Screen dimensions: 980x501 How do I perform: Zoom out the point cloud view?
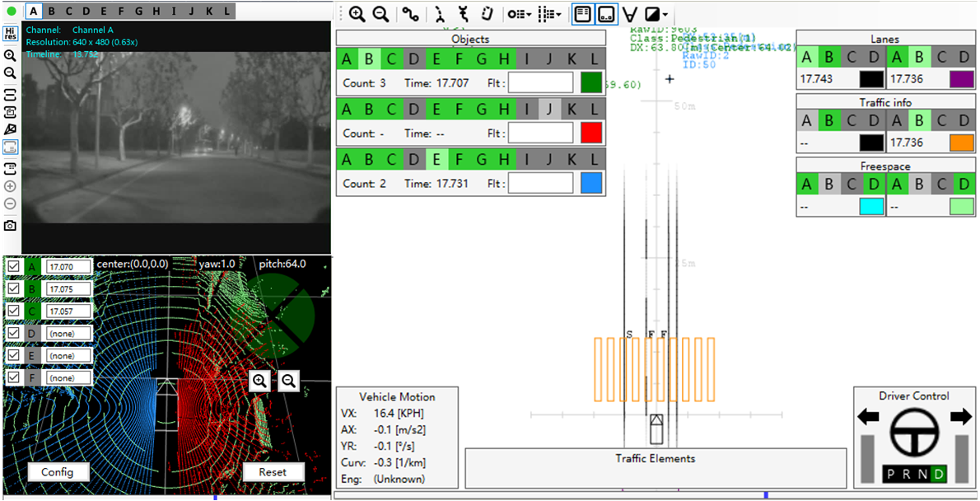[x=288, y=380]
